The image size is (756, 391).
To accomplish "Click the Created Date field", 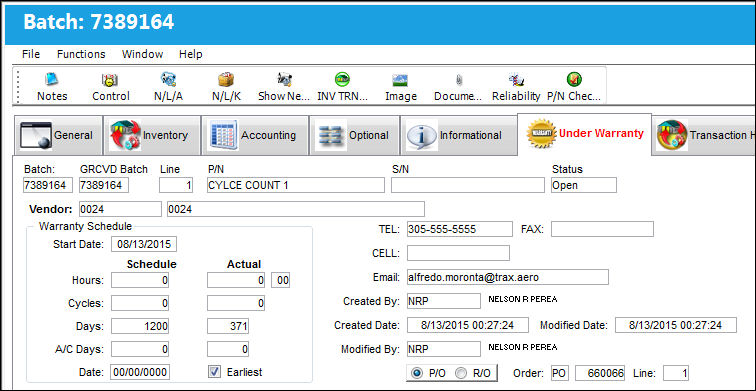I will click(468, 325).
